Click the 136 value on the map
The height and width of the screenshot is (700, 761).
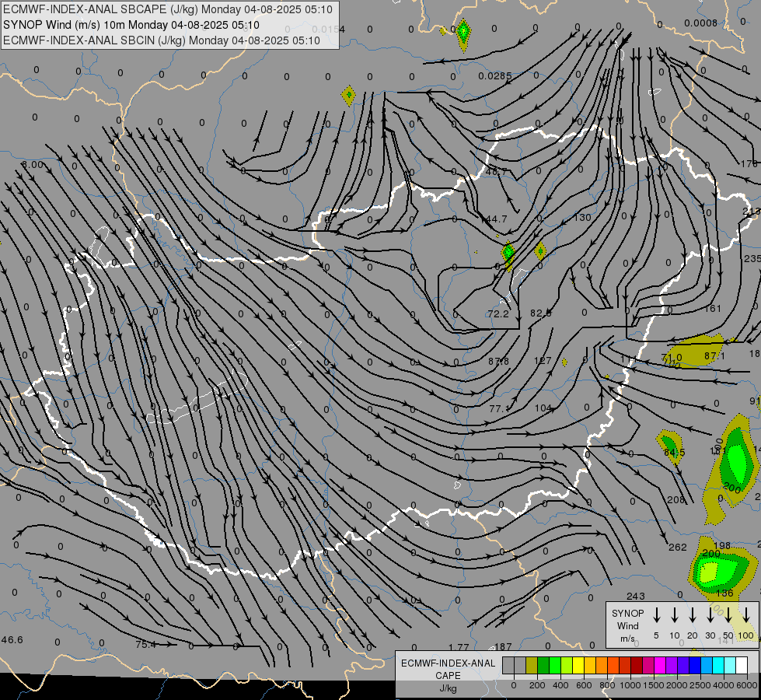click(724, 593)
